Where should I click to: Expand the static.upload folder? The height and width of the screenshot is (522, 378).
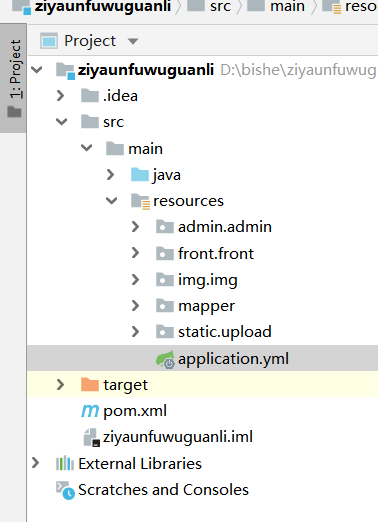pyautogui.click(x=135, y=332)
